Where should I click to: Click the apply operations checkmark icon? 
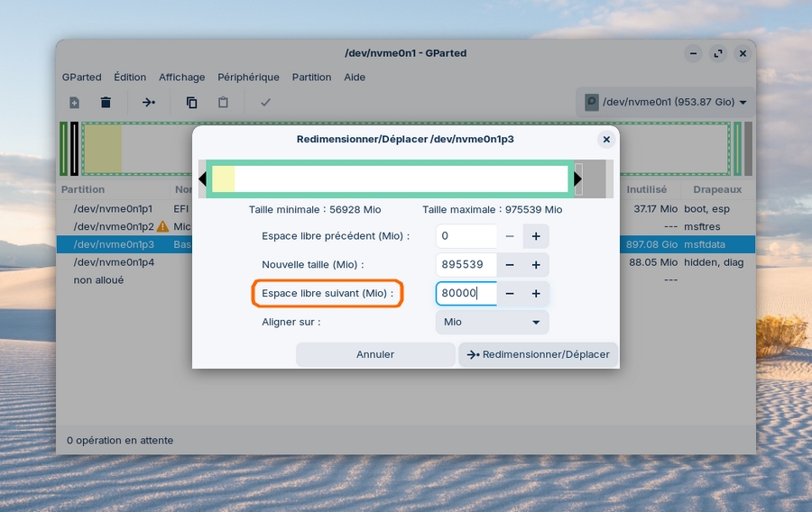pyautogui.click(x=265, y=103)
